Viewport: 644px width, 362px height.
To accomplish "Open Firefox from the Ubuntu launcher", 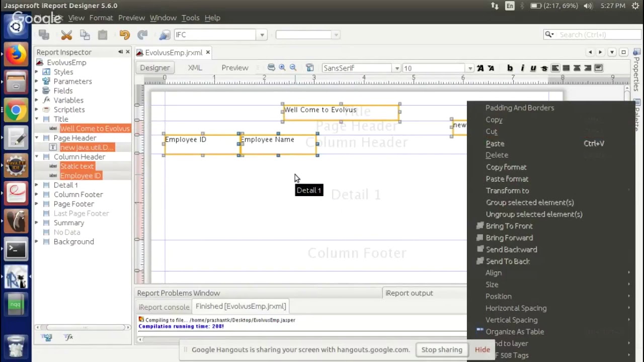I will point(16,54).
